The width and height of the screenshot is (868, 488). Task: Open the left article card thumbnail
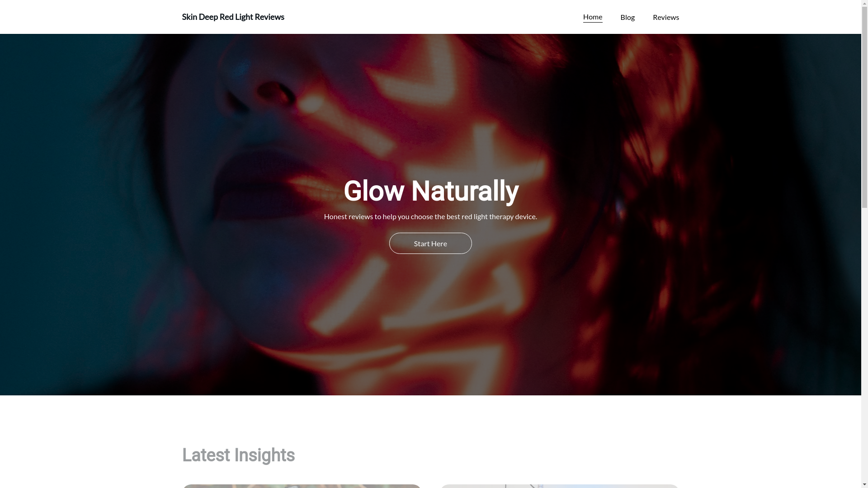coord(302,486)
